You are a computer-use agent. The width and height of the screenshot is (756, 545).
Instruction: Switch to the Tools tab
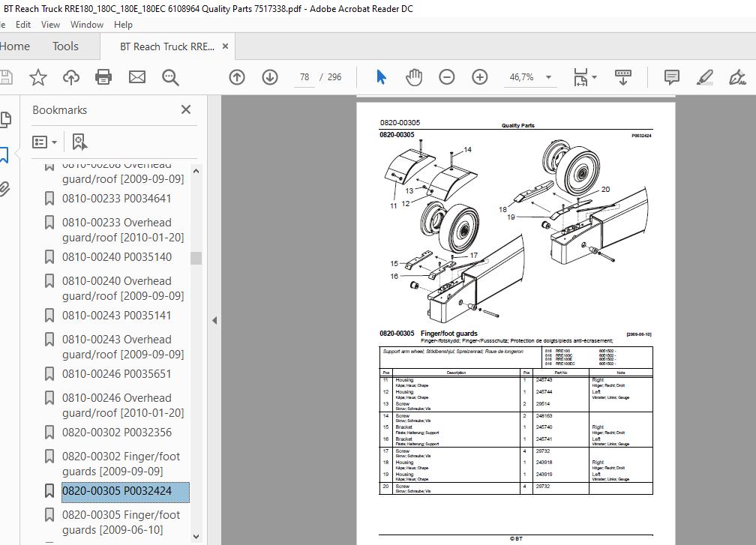pos(65,46)
